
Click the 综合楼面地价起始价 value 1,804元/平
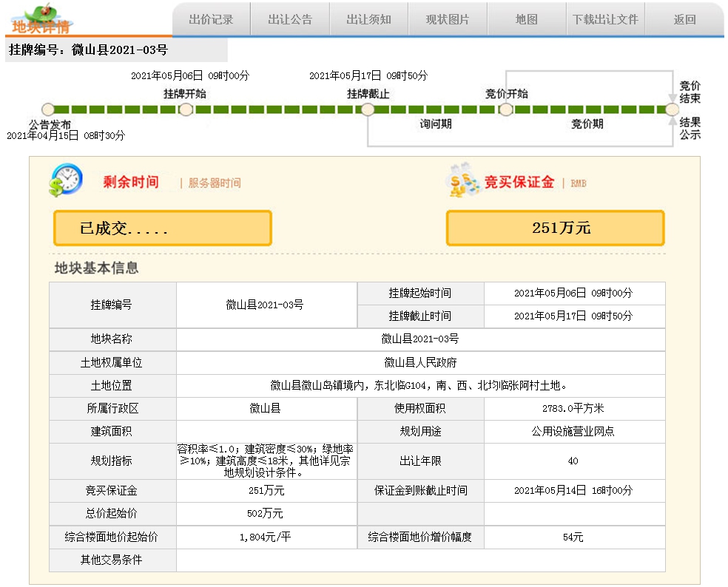click(265, 537)
